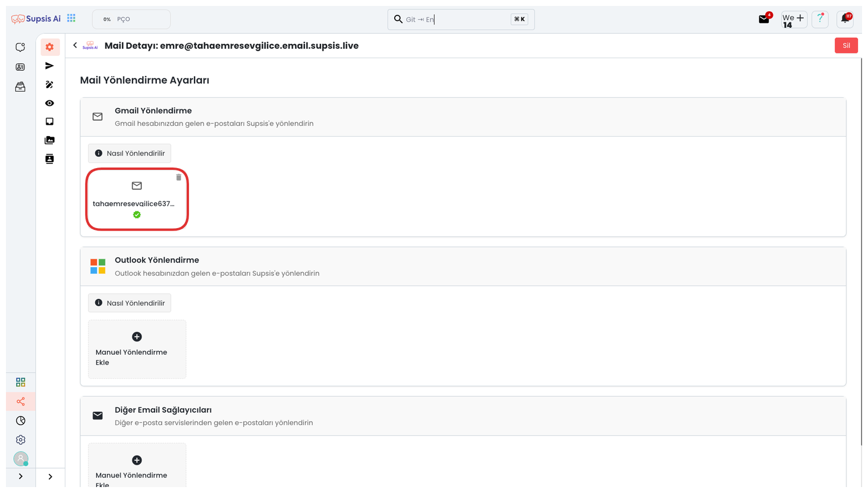
Task: Select the tablet inbox icon in submenu
Action: pyautogui.click(x=50, y=122)
